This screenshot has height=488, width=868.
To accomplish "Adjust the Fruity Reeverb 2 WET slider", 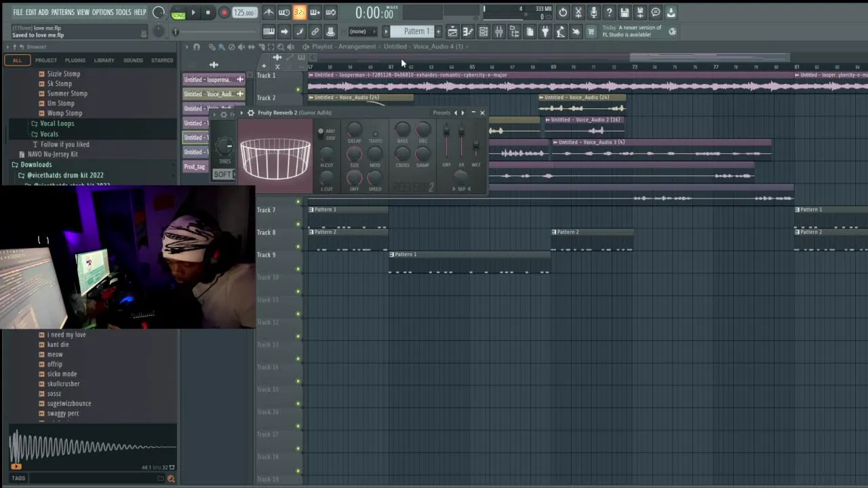I will pos(475,144).
